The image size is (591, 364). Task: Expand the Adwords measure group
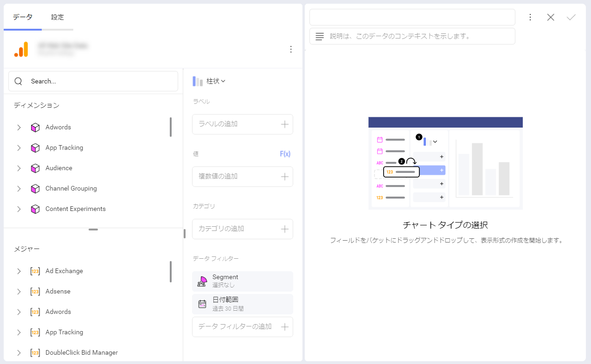pos(19,312)
